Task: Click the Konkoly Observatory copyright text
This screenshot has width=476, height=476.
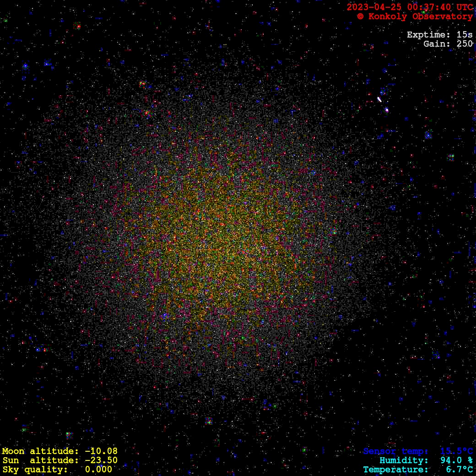Action: pos(415,16)
